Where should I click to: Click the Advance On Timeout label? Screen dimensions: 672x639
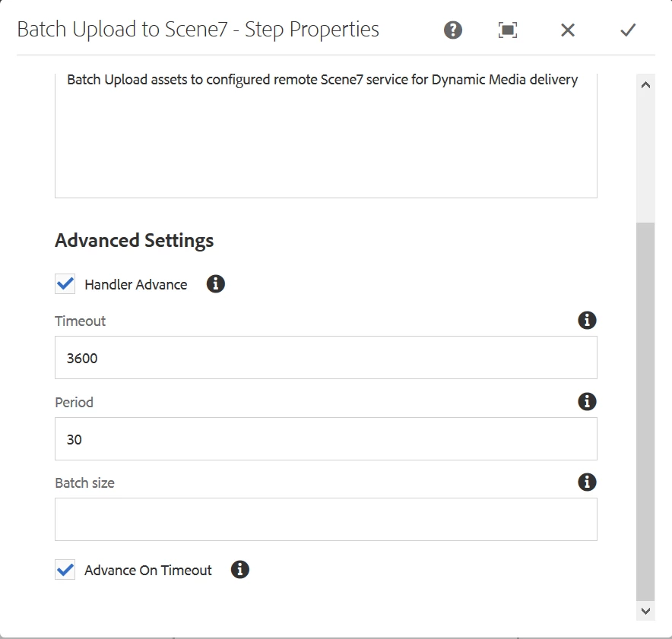[x=148, y=570]
